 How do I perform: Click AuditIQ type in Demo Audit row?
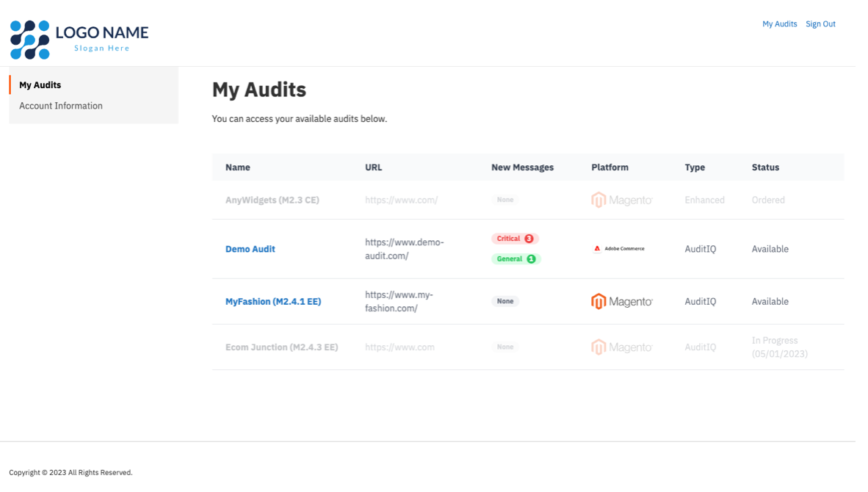701,249
